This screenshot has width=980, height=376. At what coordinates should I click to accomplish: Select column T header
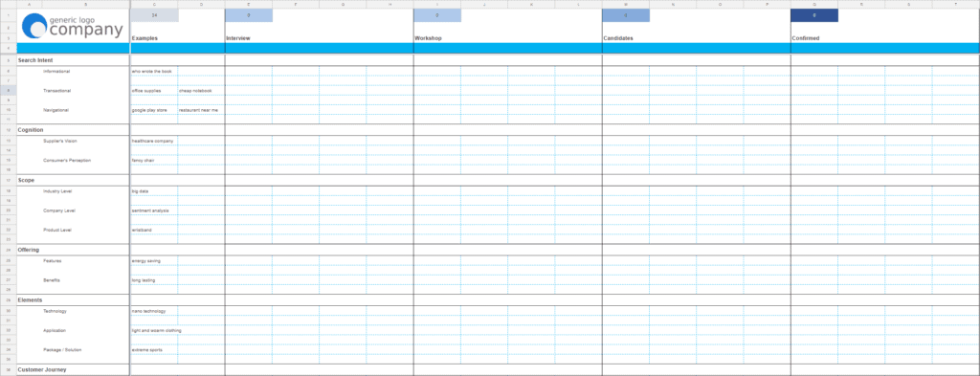pos(956,4)
